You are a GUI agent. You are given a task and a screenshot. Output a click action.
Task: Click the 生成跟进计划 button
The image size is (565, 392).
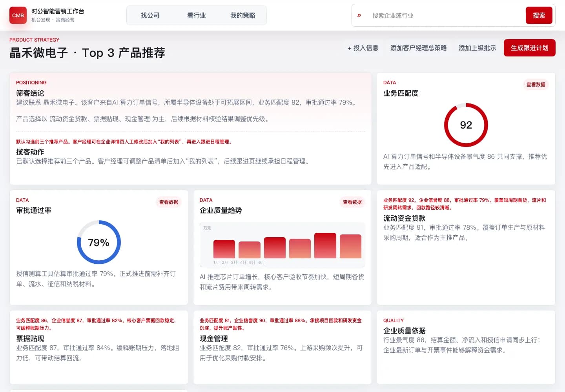click(x=530, y=48)
